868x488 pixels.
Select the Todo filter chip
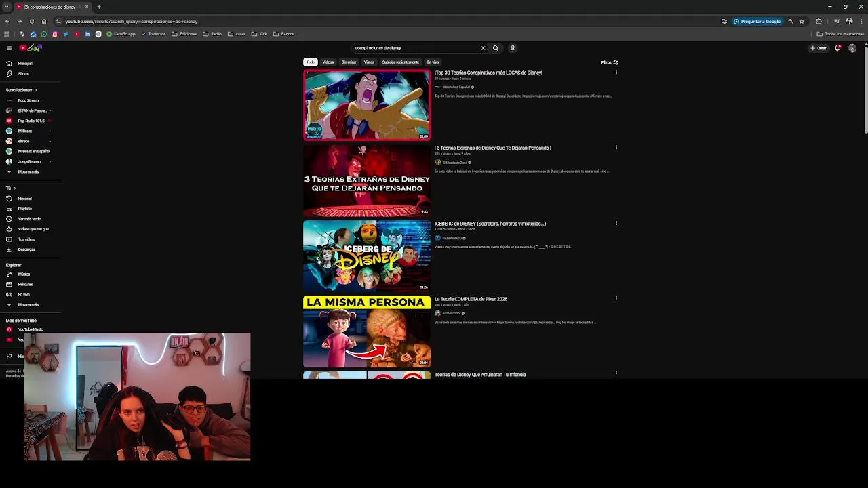point(310,62)
